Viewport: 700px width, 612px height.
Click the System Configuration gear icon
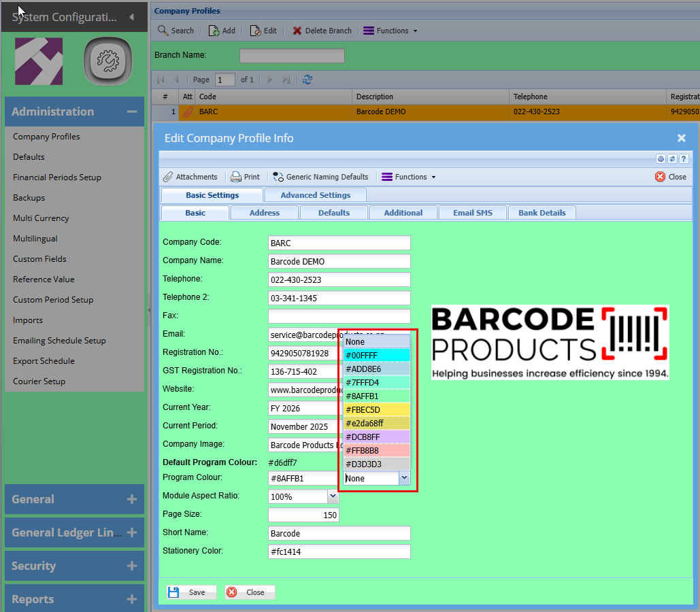coord(107,62)
